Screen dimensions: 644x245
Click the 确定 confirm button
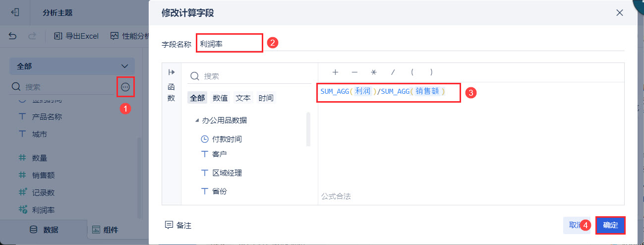[x=610, y=225]
